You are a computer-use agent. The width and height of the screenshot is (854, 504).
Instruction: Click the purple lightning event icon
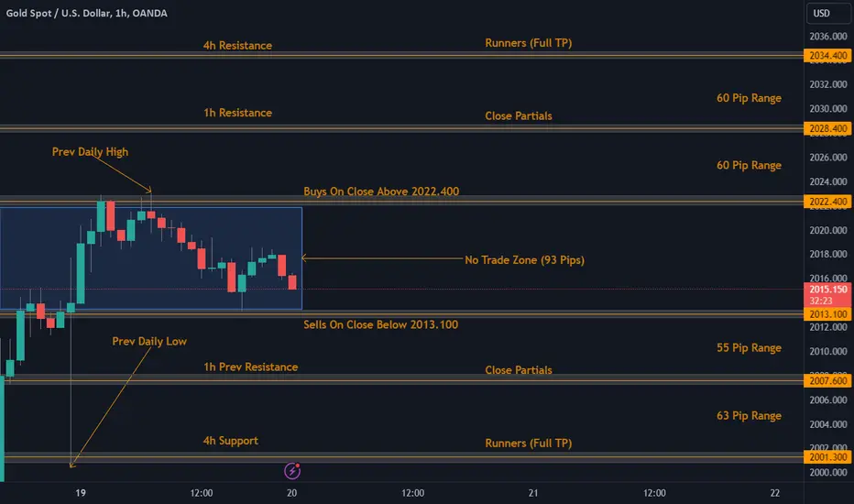tap(292, 471)
